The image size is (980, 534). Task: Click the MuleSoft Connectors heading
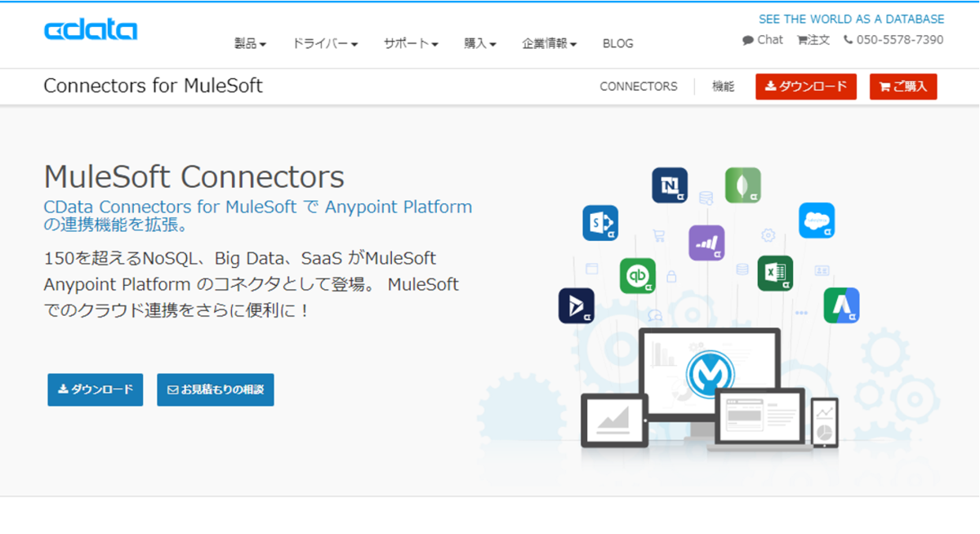pyautogui.click(x=194, y=176)
